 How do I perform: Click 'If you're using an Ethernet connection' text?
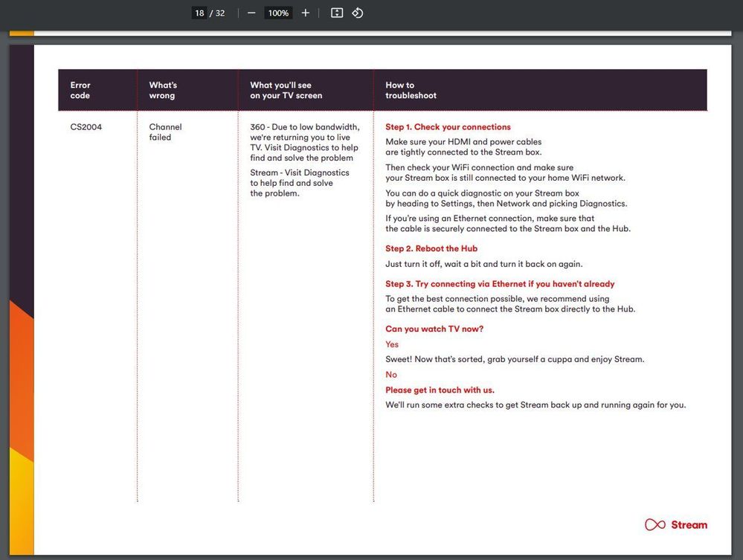point(508,223)
